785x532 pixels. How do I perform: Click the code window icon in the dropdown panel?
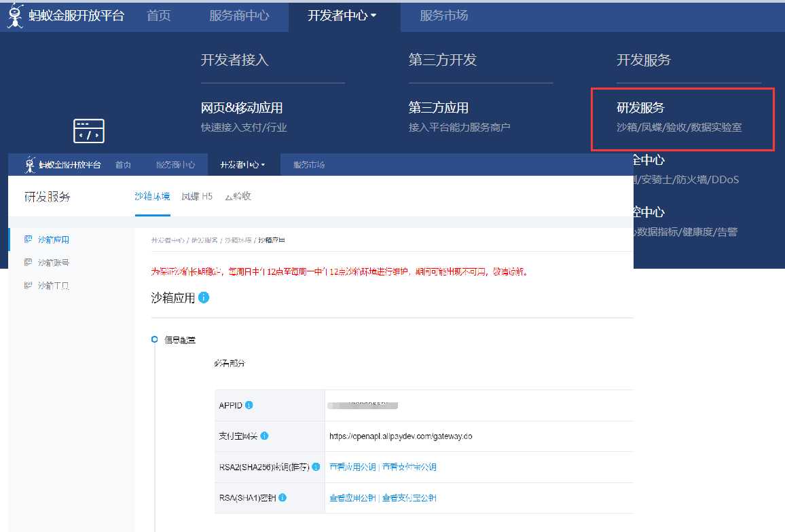click(88, 130)
